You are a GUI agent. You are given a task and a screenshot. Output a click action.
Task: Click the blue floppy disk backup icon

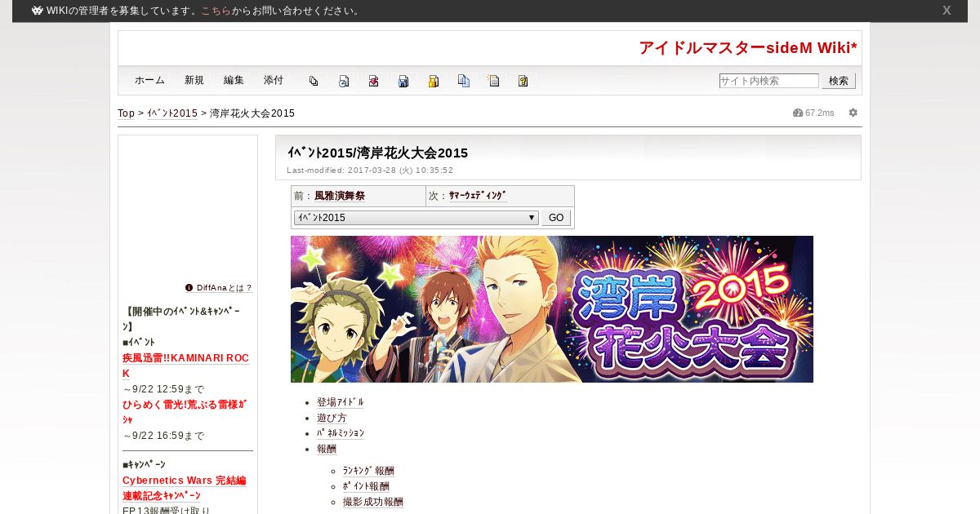click(403, 81)
